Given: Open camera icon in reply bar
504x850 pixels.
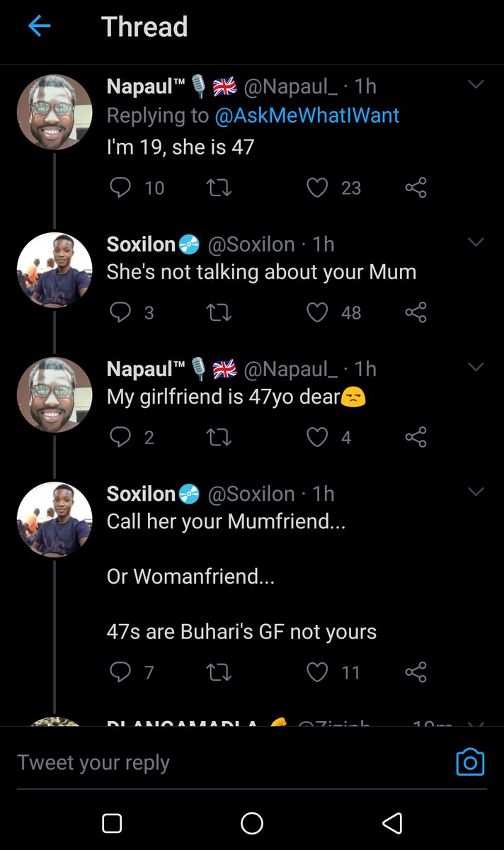Looking at the screenshot, I should click(470, 762).
